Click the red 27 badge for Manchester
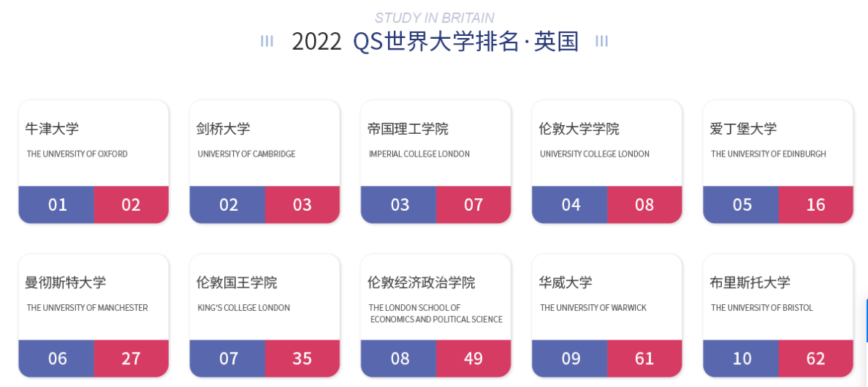The image size is (868, 387). point(132,358)
